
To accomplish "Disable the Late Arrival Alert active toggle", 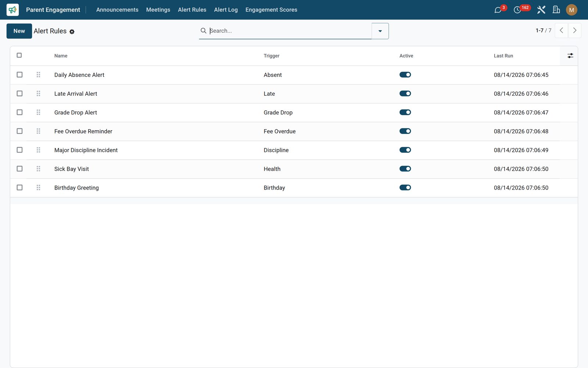I will [405, 93].
